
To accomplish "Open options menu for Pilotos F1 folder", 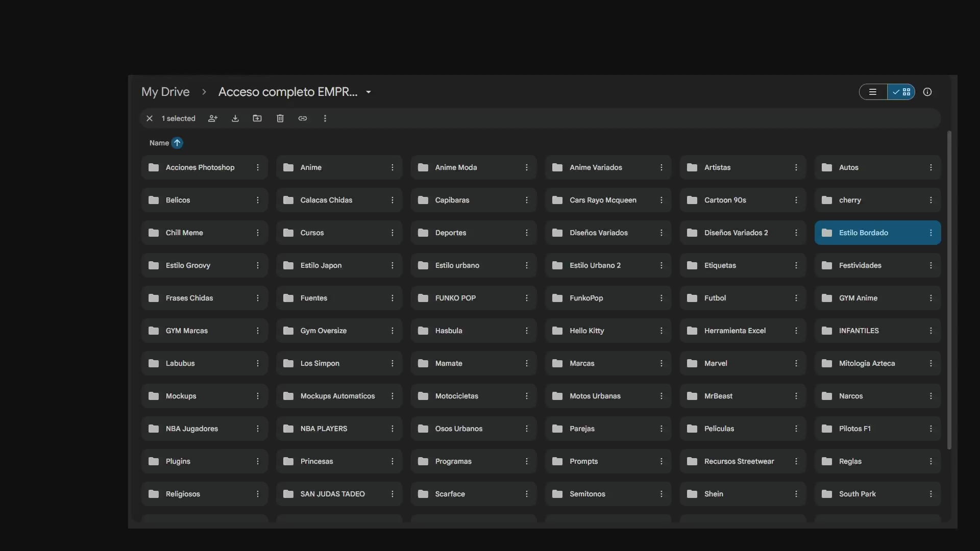I will (931, 429).
